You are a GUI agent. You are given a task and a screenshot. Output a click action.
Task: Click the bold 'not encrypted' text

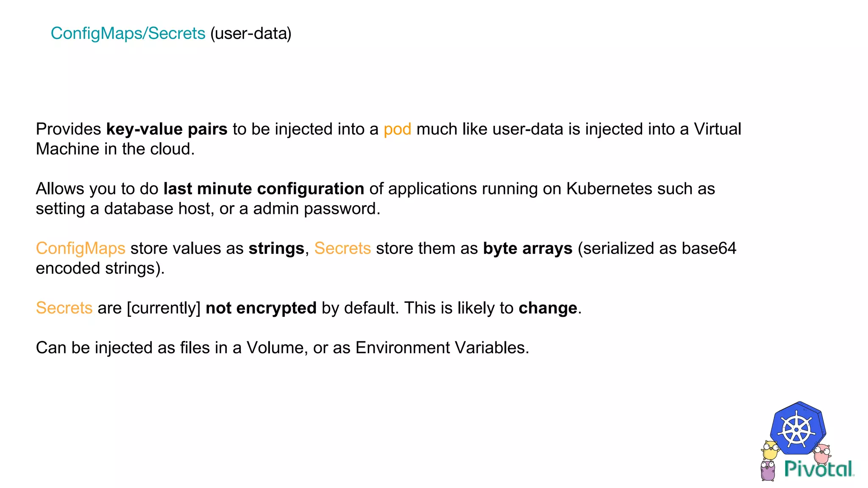click(261, 308)
